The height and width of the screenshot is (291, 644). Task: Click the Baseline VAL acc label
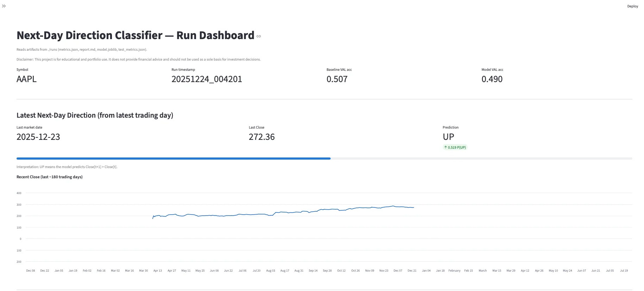(339, 70)
